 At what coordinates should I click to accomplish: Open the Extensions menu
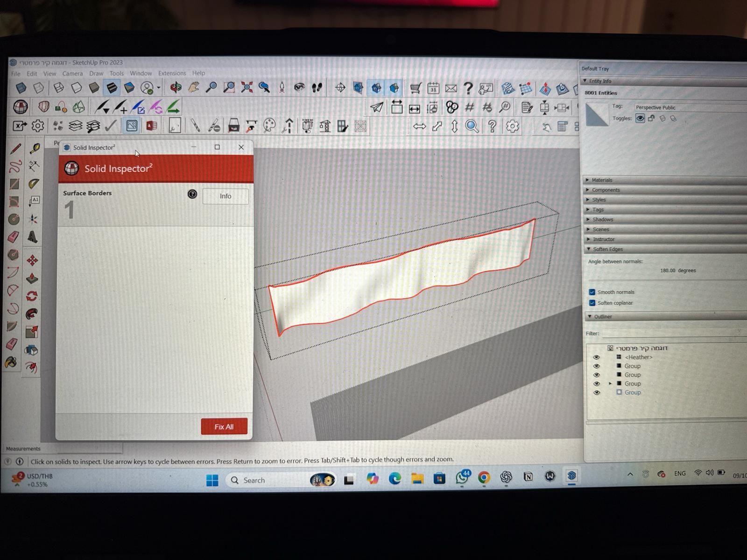[172, 73]
